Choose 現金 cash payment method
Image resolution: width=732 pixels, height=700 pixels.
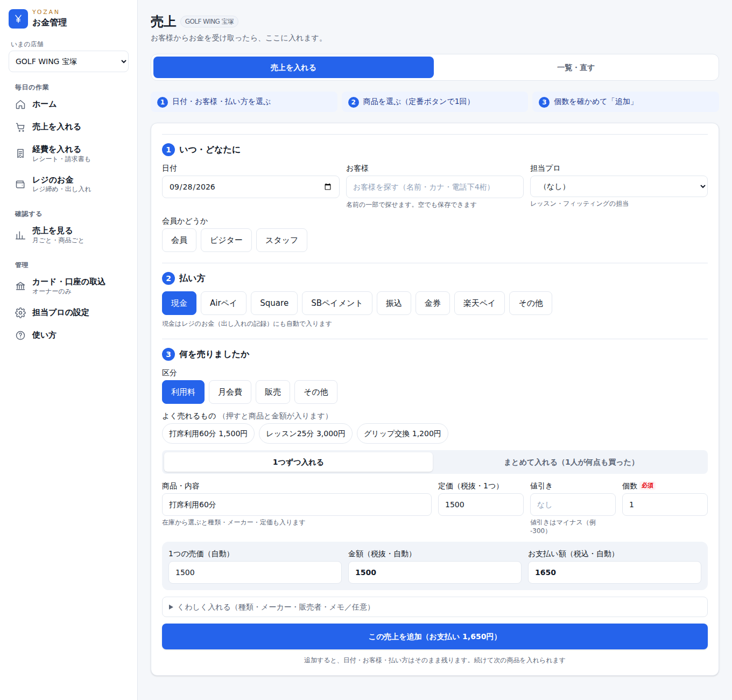tap(179, 303)
